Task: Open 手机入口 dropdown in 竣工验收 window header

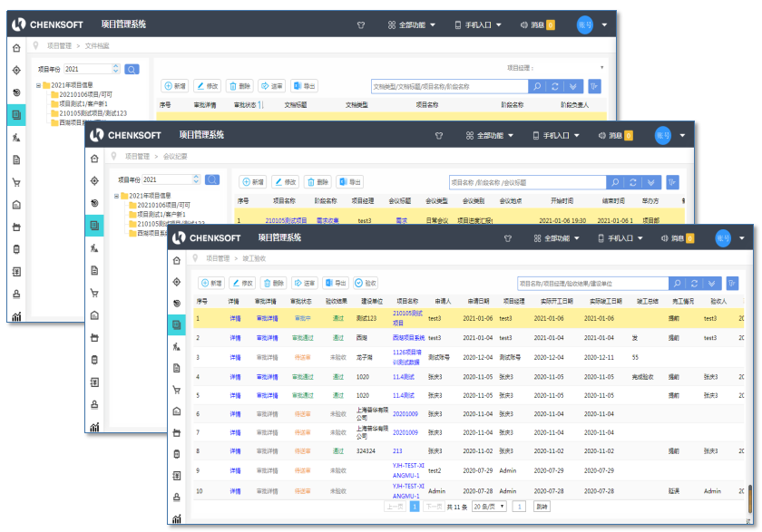Action: 620,238
